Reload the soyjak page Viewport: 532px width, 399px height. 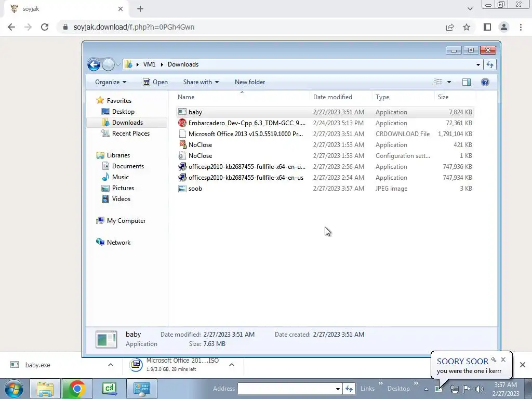click(x=45, y=27)
